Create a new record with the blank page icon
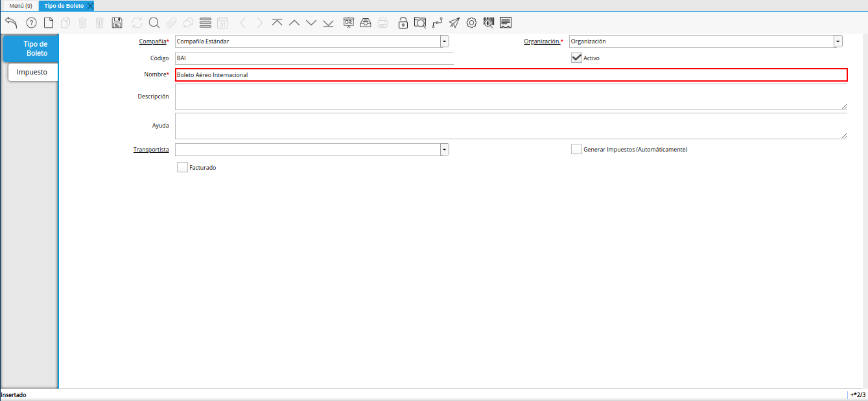 click(x=49, y=23)
